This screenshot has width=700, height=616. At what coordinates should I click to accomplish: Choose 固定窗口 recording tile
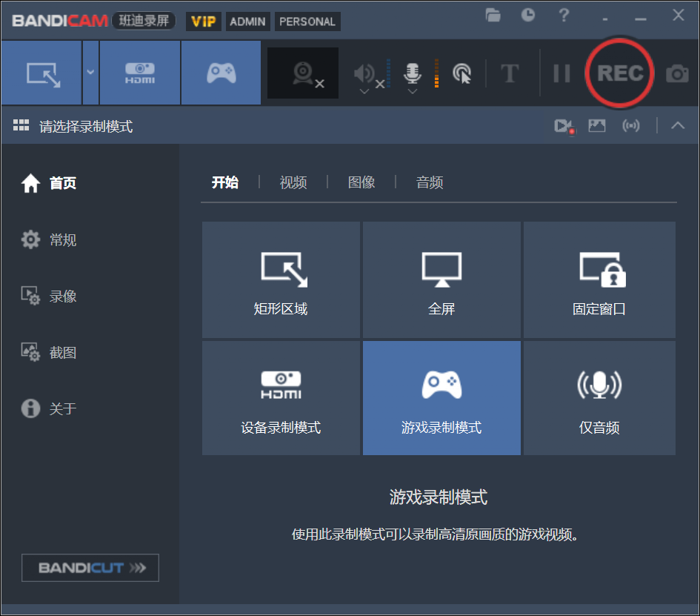[599, 279]
